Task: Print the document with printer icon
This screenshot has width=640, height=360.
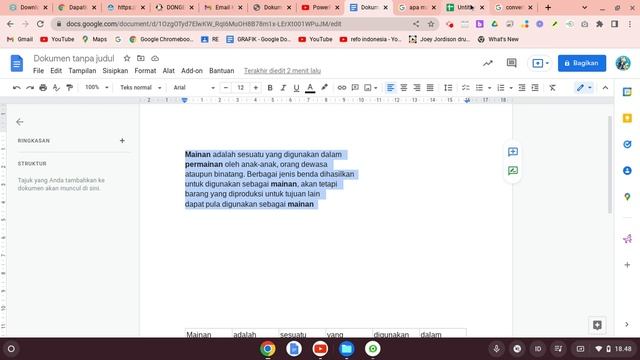Action: click(x=43, y=87)
